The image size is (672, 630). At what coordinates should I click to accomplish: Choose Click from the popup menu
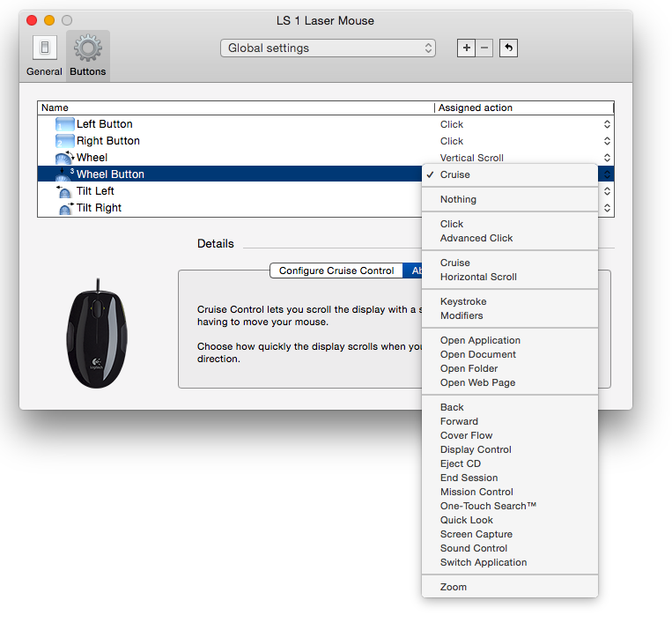[510, 224]
